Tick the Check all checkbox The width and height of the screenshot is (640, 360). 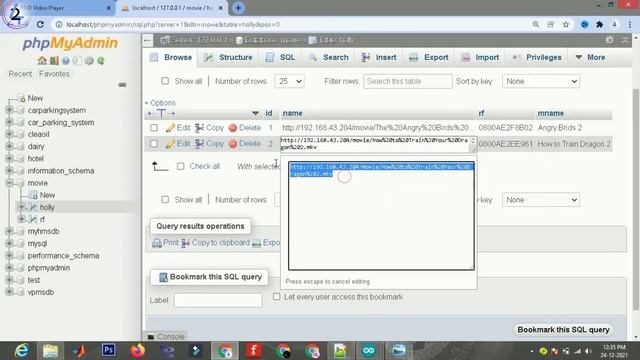click(180, 166)
